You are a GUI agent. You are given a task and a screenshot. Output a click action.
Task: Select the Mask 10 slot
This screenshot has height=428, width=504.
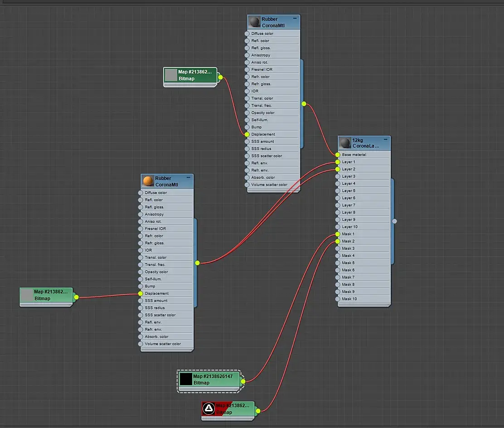(364, 299)
